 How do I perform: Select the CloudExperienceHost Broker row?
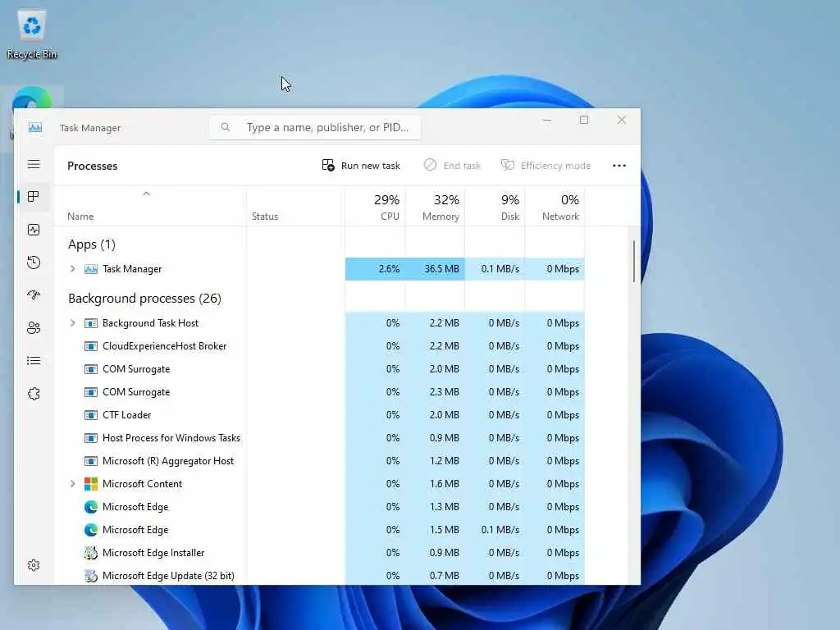pyautogui.click(x=320, y=346)
